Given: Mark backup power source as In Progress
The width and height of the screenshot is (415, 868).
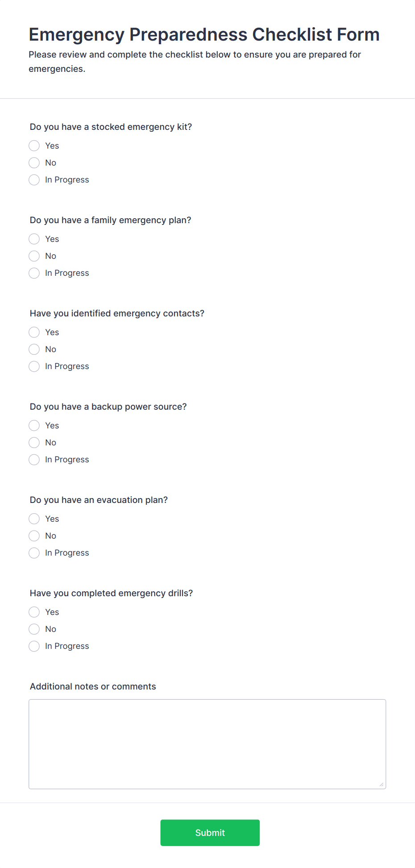Looking at the screenshot, I should click(x=34, y=460).
